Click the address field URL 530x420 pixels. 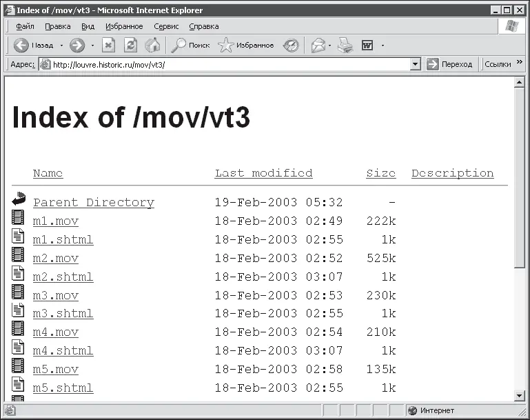point(109,65)
